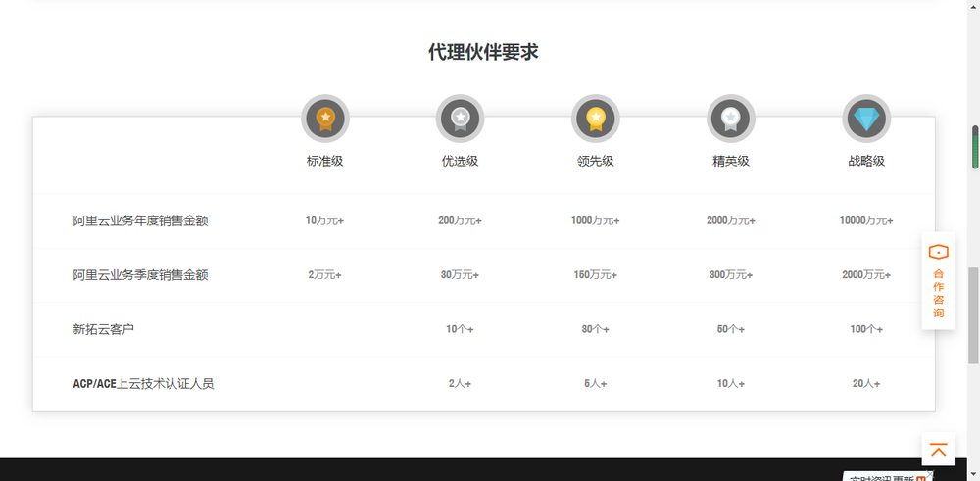Click the 300万元+ quarterly sales value

click(731, 275)
